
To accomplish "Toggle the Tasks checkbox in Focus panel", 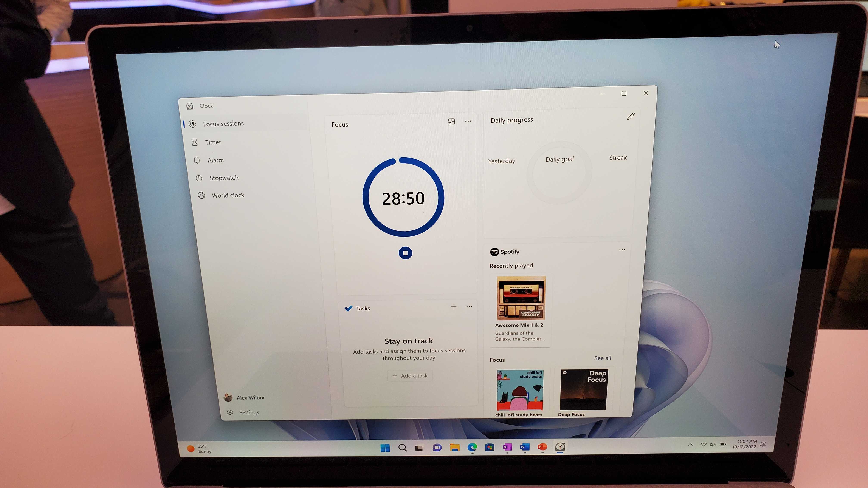I will pyautogui.click(x=347, y=308).
